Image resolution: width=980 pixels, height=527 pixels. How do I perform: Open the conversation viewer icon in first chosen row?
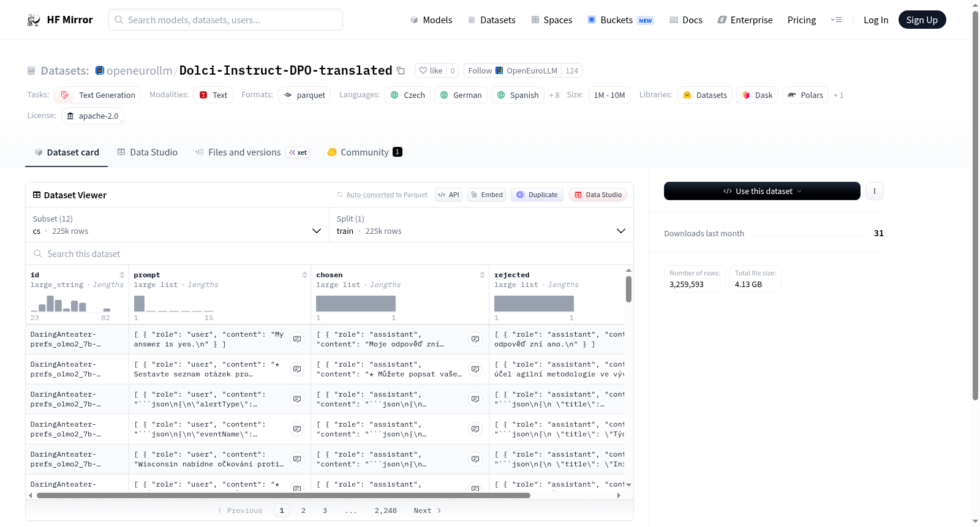(x=475, y=339)
